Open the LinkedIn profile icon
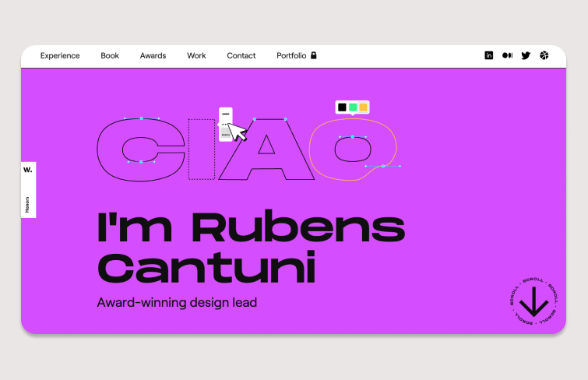This screenshot has width=588, height=380. point(489,55)
